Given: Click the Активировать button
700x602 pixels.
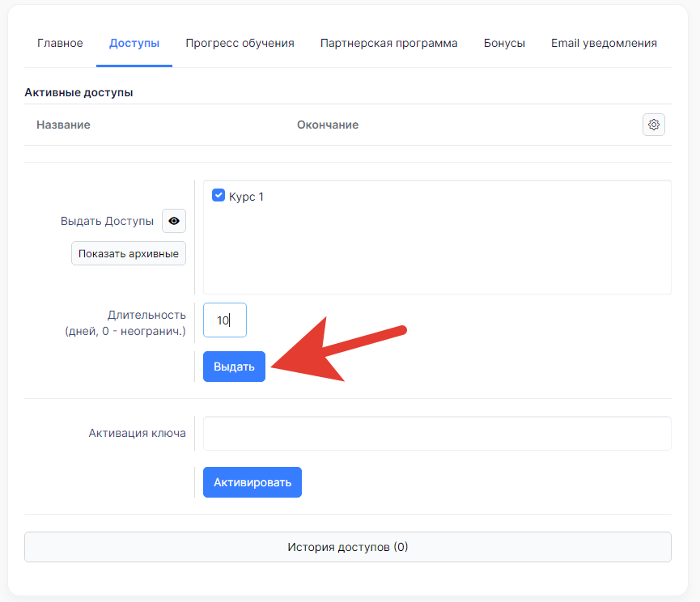Looking at the screenshot, I should point(252,482).
